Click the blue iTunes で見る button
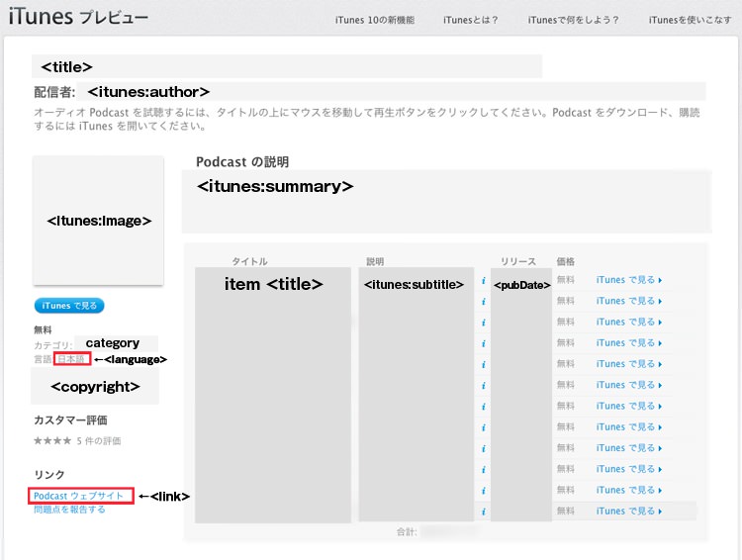Image resolution: width=742 pixels, height=560 pixels. pos(69,306)
